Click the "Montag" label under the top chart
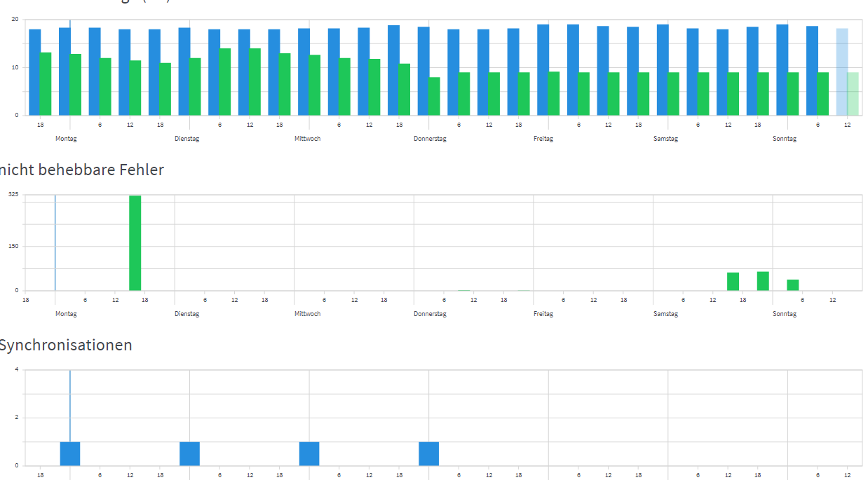This screenshot has width=868, height=480. pyautogui.click(x=66, y=139)
